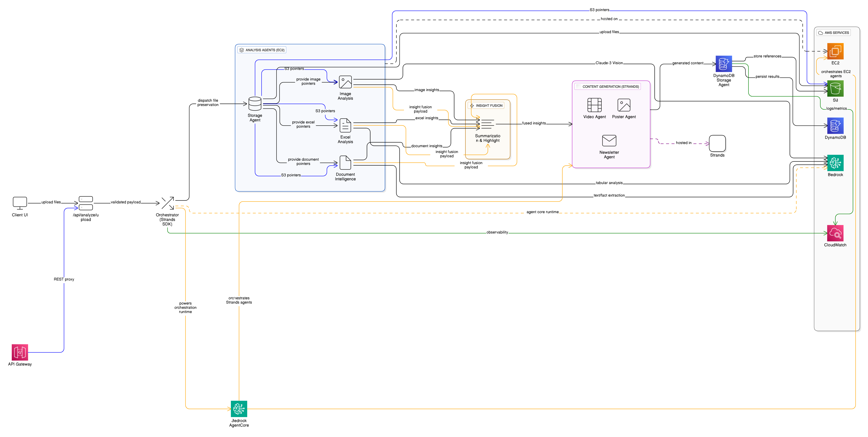Select the Bedrock AgentCore icon
Image resolution: width=868 pixels, height=437 pixels.
(x=239, y=409)
